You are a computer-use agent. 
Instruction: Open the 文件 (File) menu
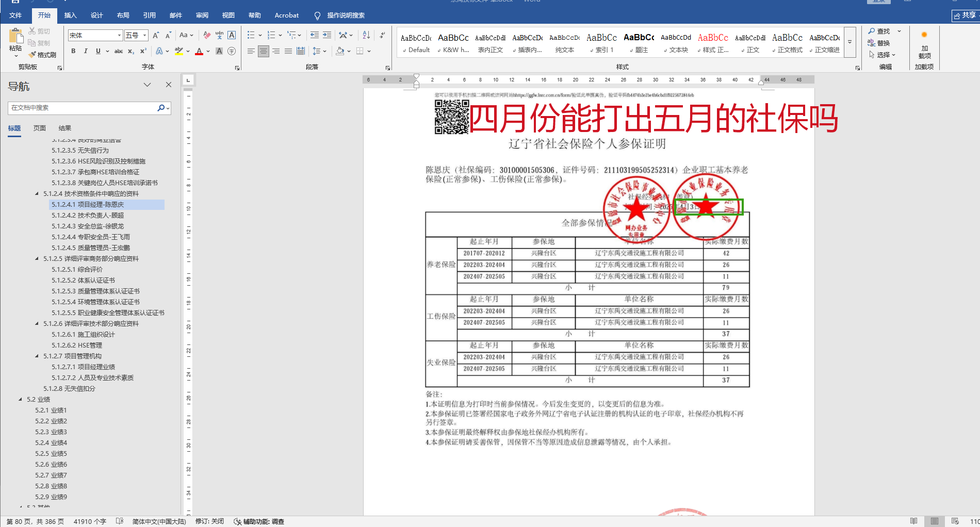click(15, 15)
